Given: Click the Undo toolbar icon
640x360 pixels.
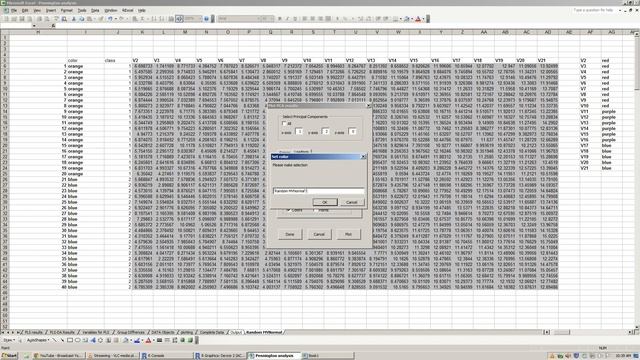Looking at the screenshot, I should [x=110, y=19].
